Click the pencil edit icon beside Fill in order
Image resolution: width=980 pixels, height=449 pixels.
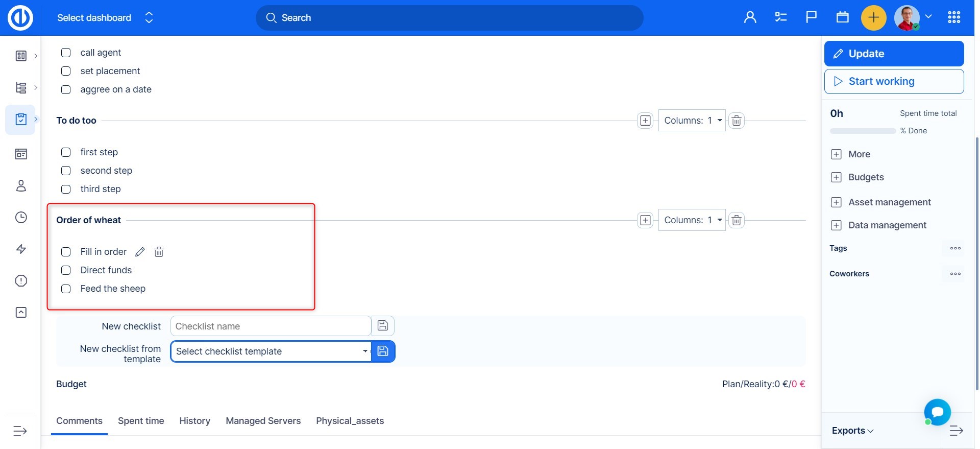pyautogui.click(x=140, y=252)
